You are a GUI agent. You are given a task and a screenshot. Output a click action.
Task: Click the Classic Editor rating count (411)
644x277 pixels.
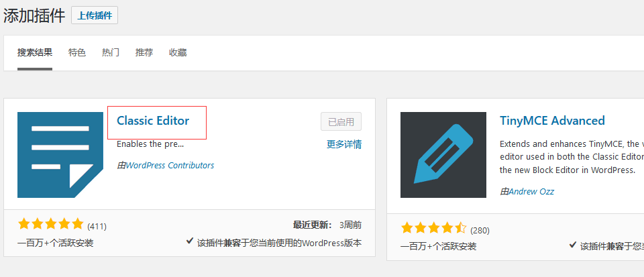(x=97, y=226)
